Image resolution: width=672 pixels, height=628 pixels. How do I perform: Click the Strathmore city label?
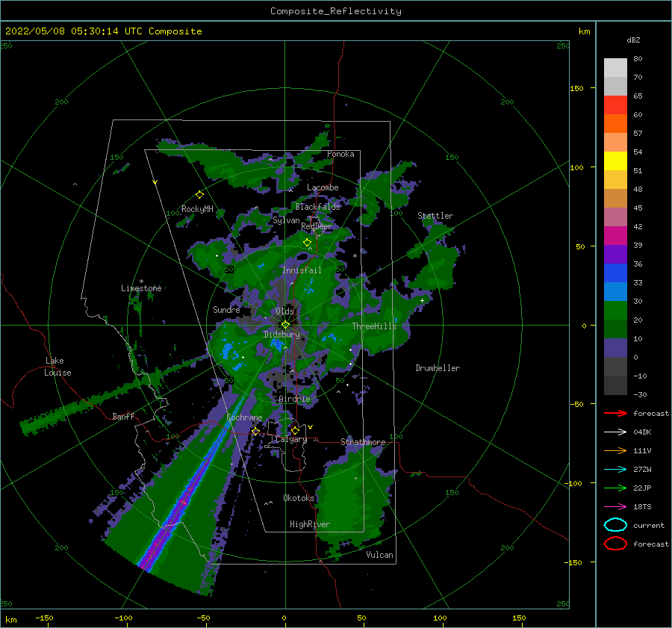[363, 442]
